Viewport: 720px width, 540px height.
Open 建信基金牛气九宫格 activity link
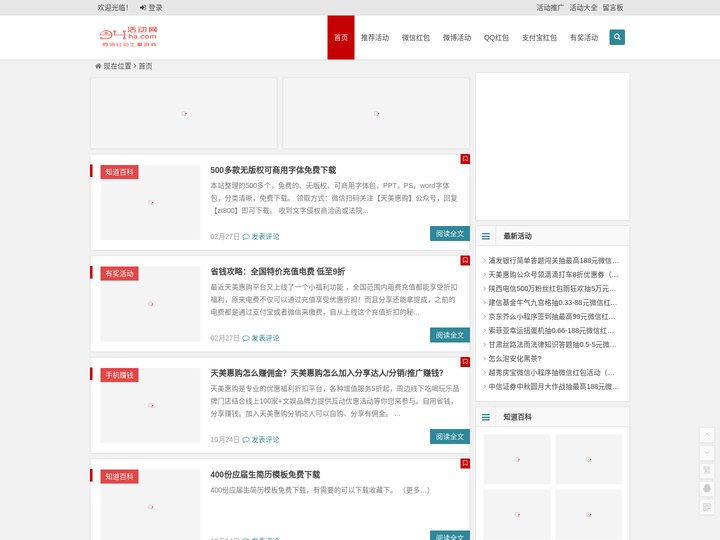pos(553,303)
